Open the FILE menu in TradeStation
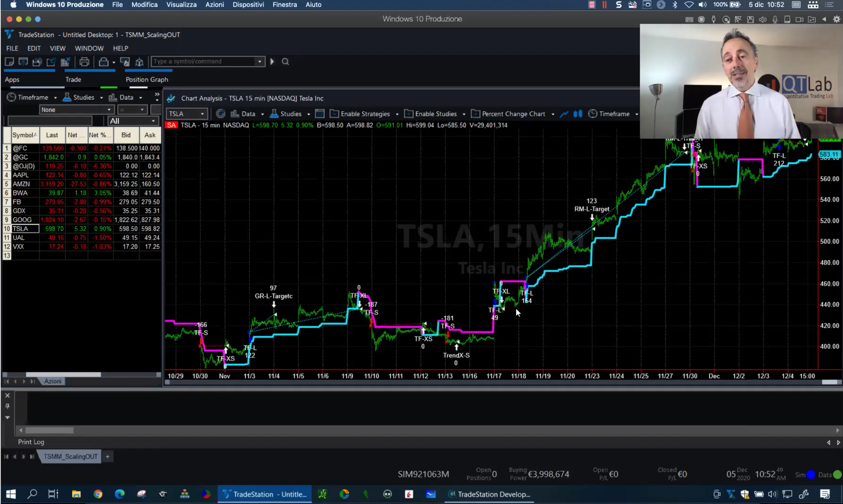843x504 pixels. pos(12,48)
